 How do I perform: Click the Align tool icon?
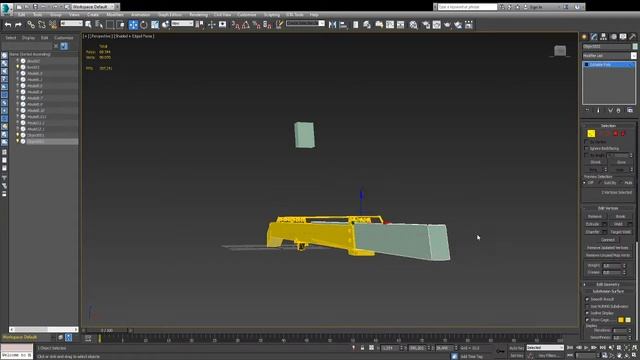tap(343, 25)
